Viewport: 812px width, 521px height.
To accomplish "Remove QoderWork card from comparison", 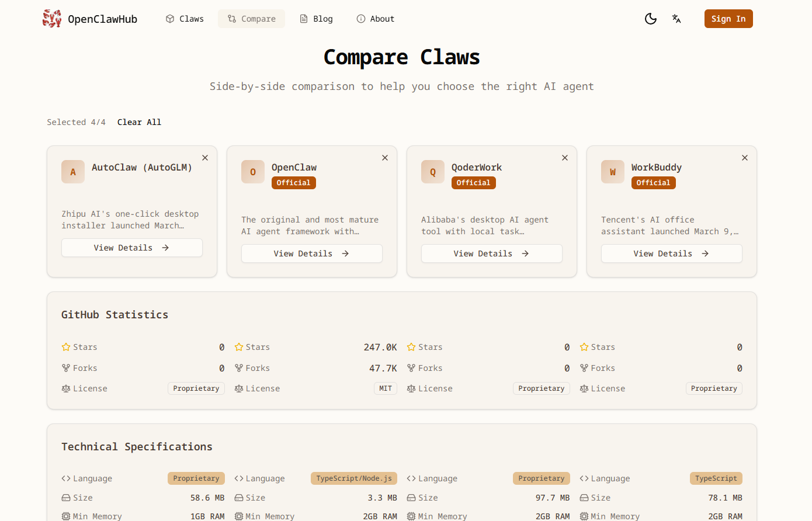I will (565, 158).
